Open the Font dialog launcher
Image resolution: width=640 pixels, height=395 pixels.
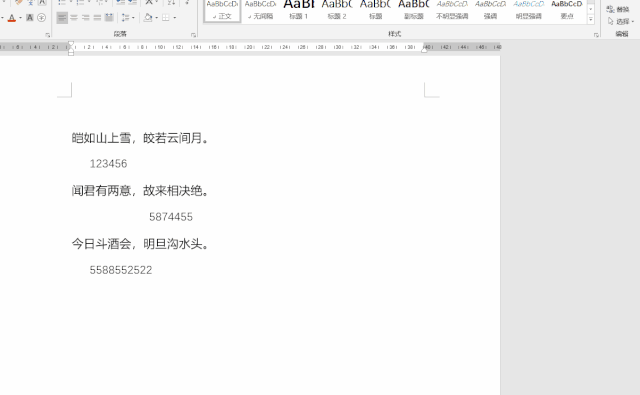48,35
